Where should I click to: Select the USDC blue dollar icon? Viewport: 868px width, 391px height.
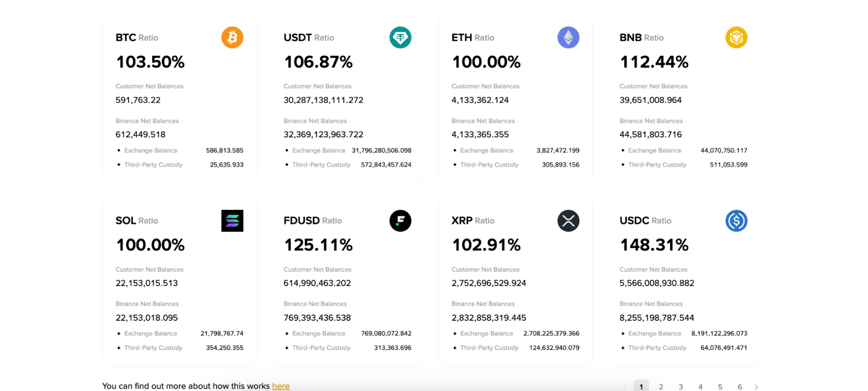click(736, 221)
